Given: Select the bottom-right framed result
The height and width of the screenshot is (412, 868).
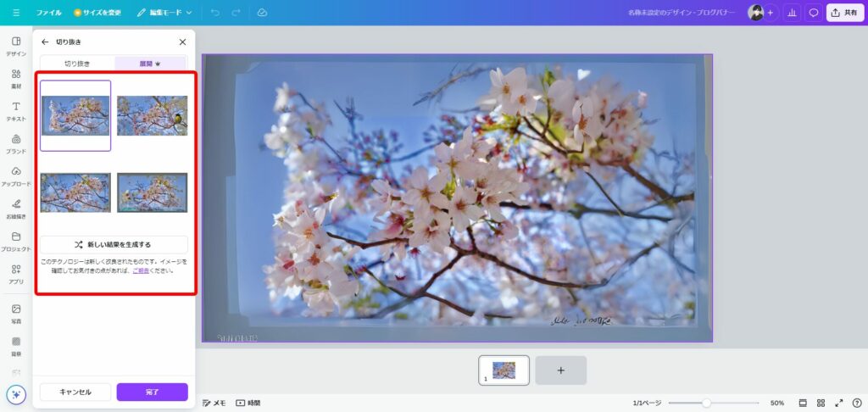Looking at the screenshot, I should point(153,192).
